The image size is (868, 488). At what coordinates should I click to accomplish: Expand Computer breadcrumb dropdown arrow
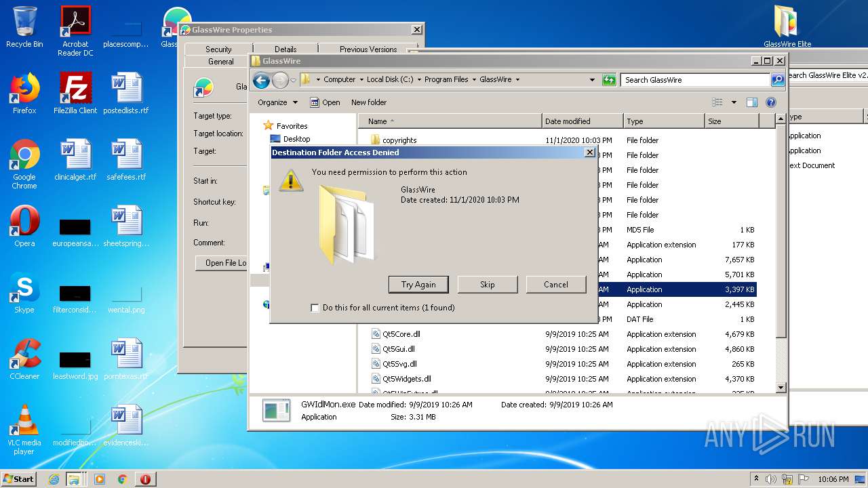click(x=361, y=79)
